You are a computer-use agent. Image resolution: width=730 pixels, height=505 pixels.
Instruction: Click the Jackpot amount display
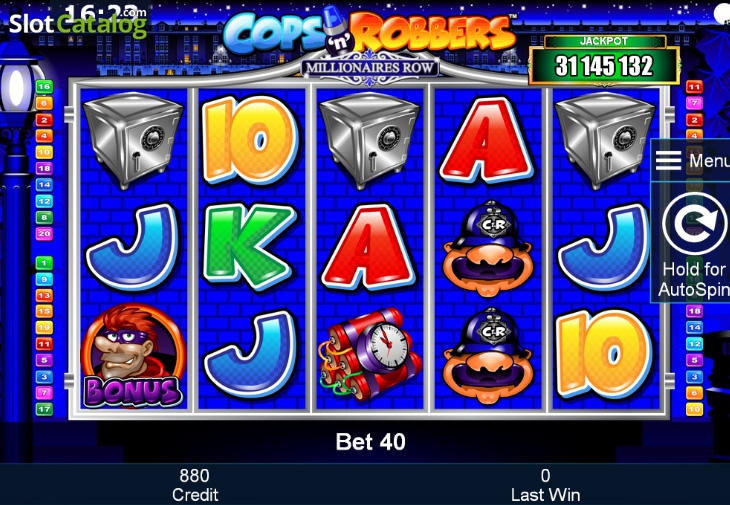[604, 66]
